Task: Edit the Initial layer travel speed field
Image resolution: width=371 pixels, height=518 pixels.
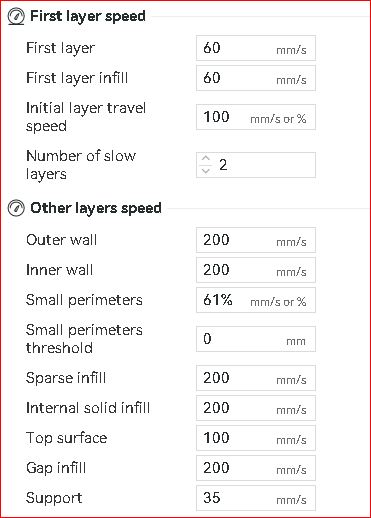Action: point(256,117)
